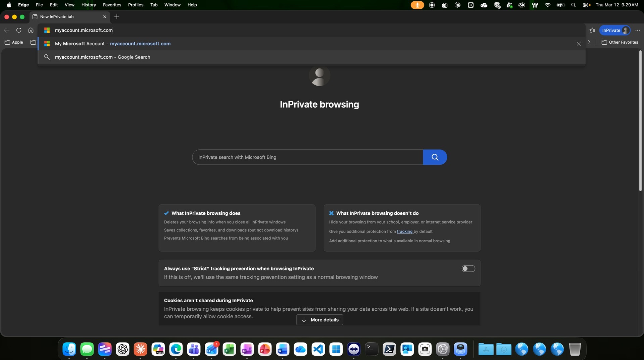Open Microsoft Teams from the dock
This screenshot has height=360, width=644.
pos(194,349)
